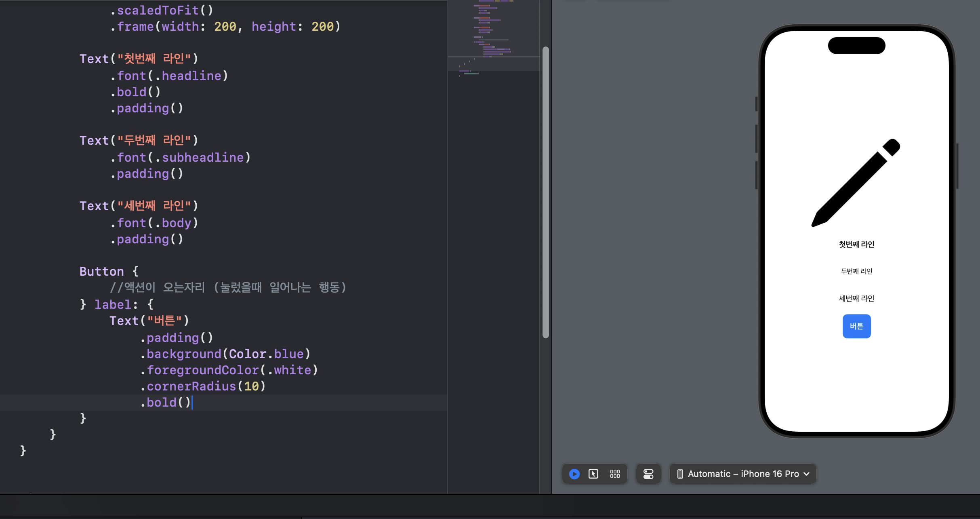Viewport: 980px width, 519px height.
Task: Open canvas Device Settings toggles
Action: (648, 474)
